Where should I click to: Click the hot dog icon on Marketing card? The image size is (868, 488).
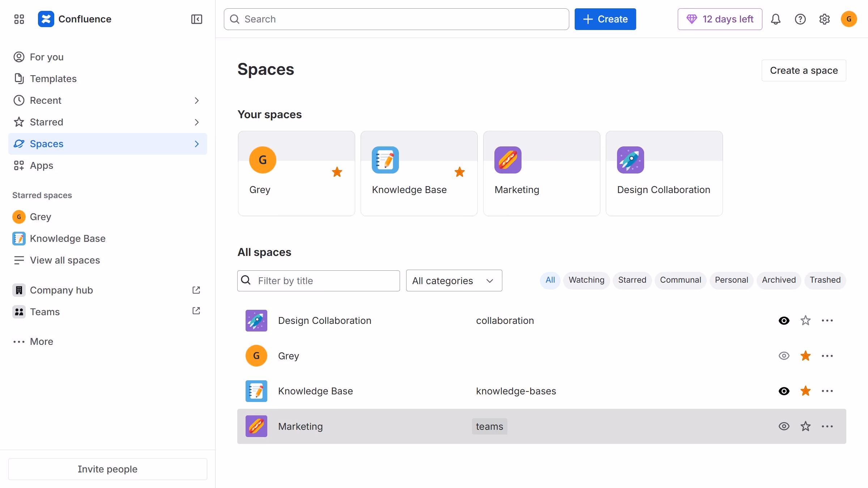[x=508, y=160]
